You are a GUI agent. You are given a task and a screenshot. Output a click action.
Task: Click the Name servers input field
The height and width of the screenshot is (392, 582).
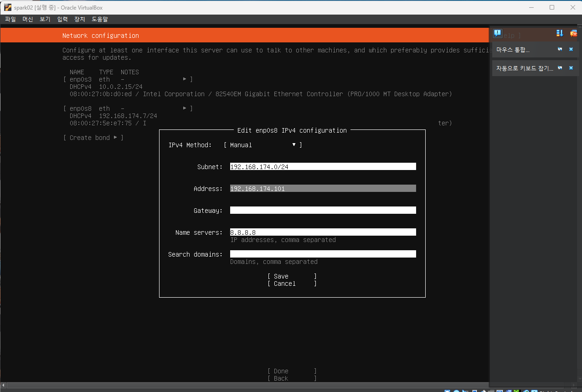pos(323,232)
